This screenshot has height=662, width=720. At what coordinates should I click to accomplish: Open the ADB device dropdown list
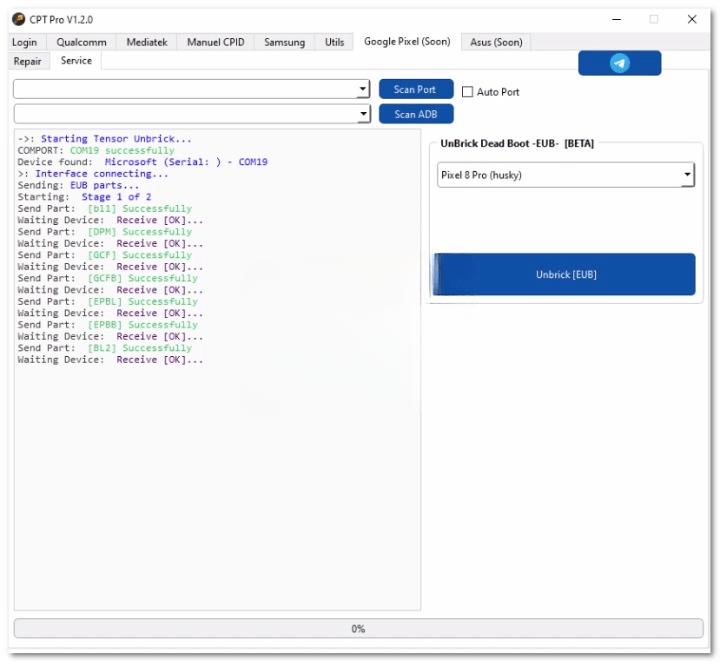click(x=363, y=114)
